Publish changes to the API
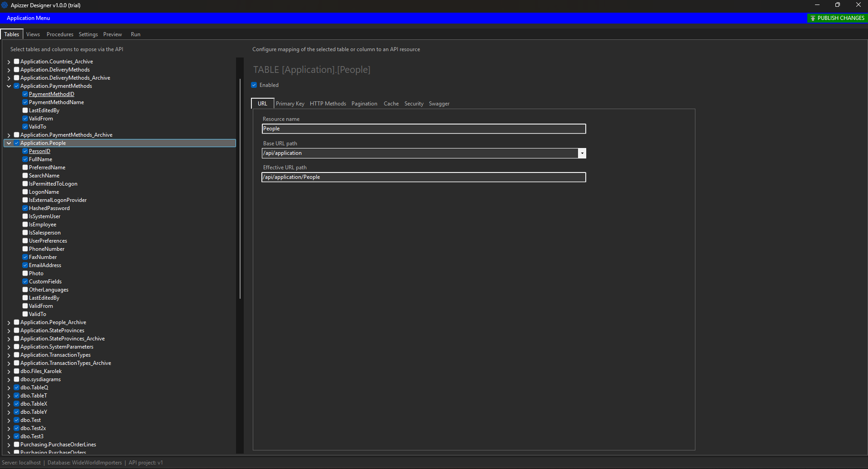 point(837,18)
